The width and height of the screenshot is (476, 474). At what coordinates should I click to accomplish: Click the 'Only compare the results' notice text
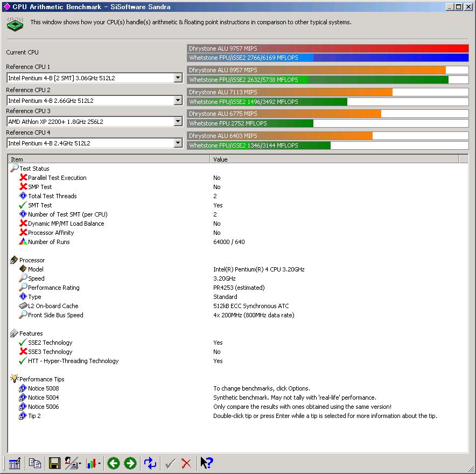point(303,407)
